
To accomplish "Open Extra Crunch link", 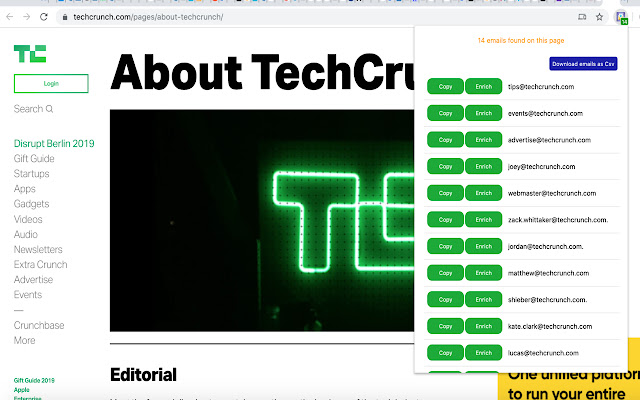I will (x=40, y=264).
